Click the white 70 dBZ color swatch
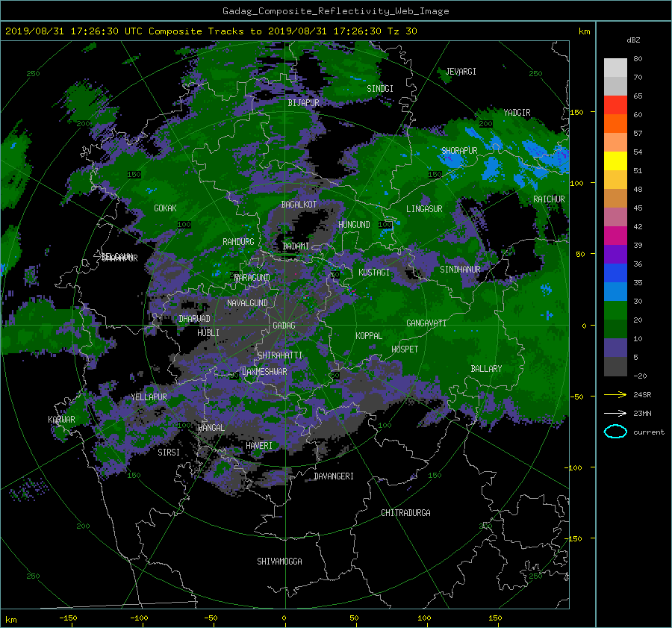 click(x=615, y=68)
